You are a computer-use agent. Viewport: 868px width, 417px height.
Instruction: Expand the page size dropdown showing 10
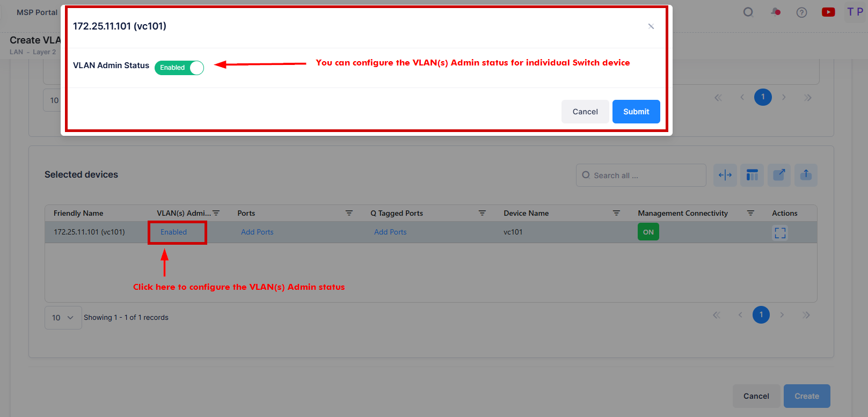point(63,318)
